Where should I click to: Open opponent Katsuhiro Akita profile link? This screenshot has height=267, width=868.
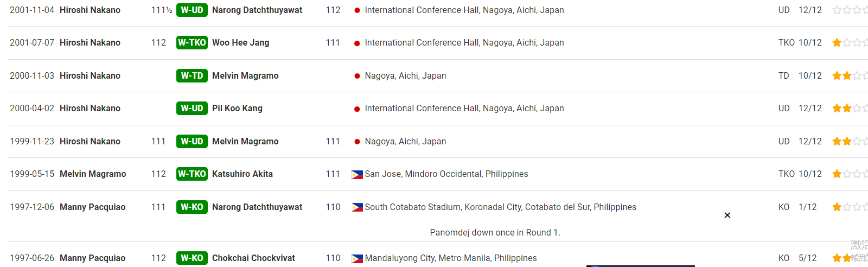point(242,174)
